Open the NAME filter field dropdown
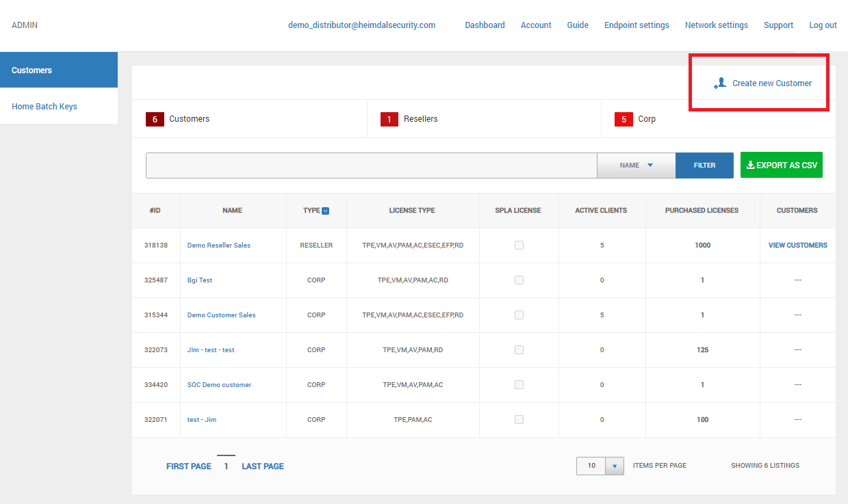The image size is (848, 504). click(637, 165)
